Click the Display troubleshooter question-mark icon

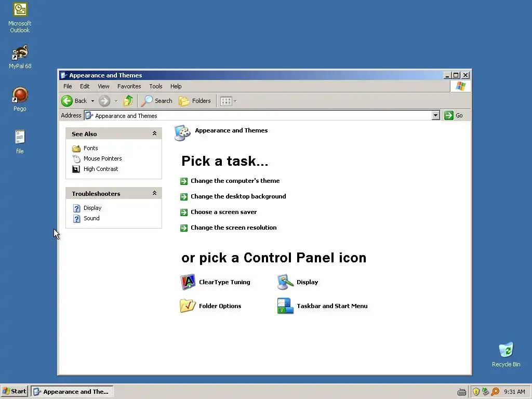[x=77, y=208]
